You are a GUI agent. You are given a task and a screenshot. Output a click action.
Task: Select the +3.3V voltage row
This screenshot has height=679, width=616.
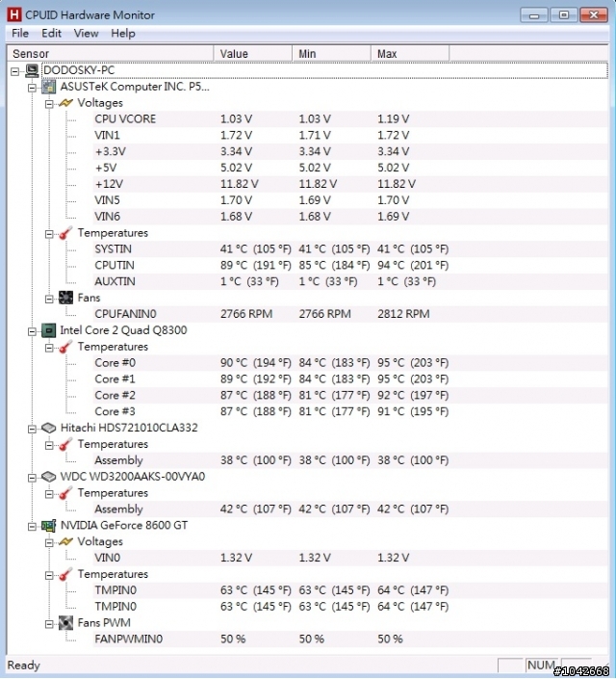coord(349,151)
